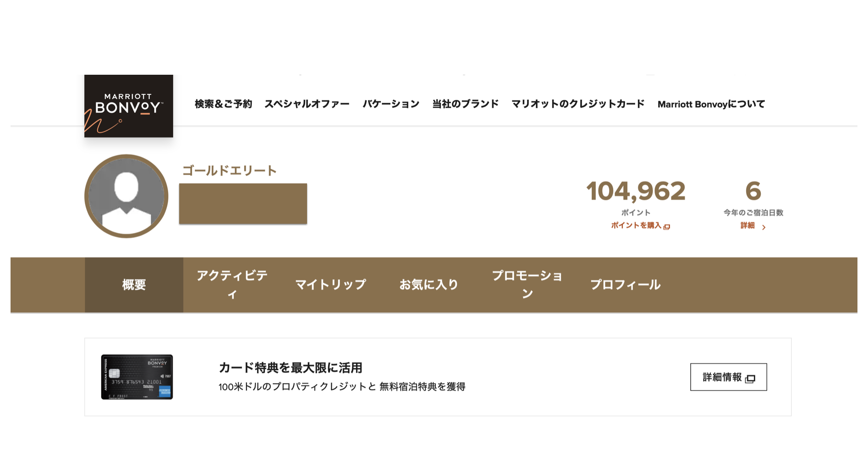This screenshot has width=868, height=475.
Task: Click the Bonvoy Amex credit card image
Action: coord(137,377)
